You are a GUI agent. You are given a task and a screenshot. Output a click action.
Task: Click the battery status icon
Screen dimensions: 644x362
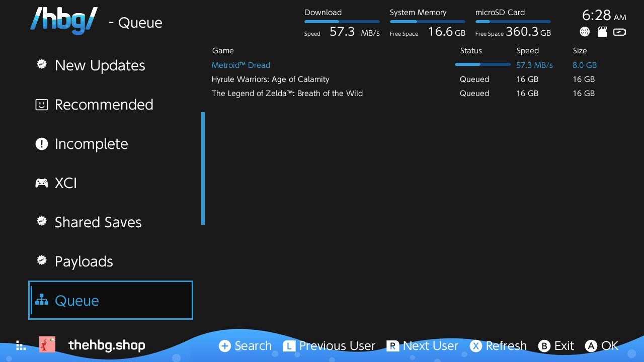point(620,32)
